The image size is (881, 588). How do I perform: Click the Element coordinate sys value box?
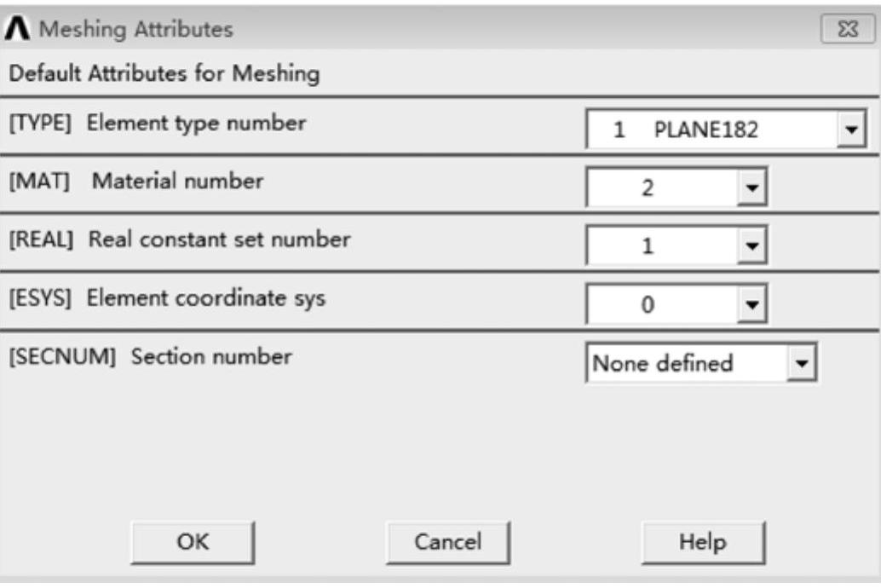659,304
